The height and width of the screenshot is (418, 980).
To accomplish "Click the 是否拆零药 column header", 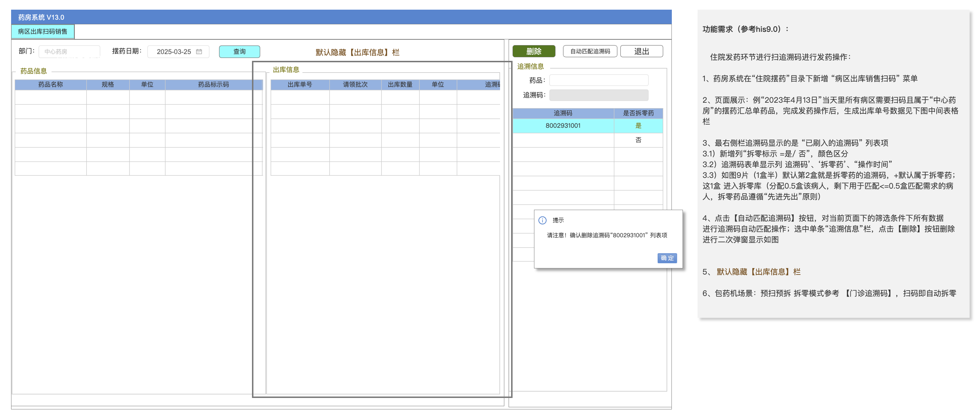I will [638, 113].
